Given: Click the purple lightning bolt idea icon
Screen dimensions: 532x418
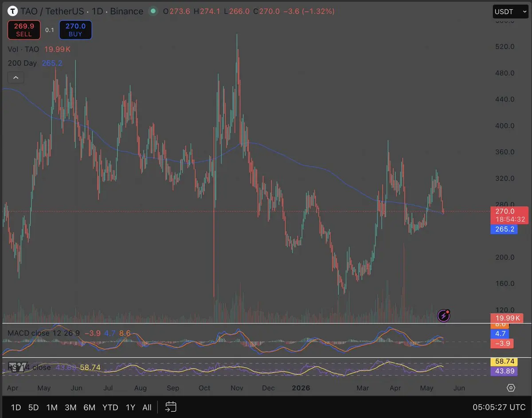Looking at the screenshot, I should [x=444, y=315].
